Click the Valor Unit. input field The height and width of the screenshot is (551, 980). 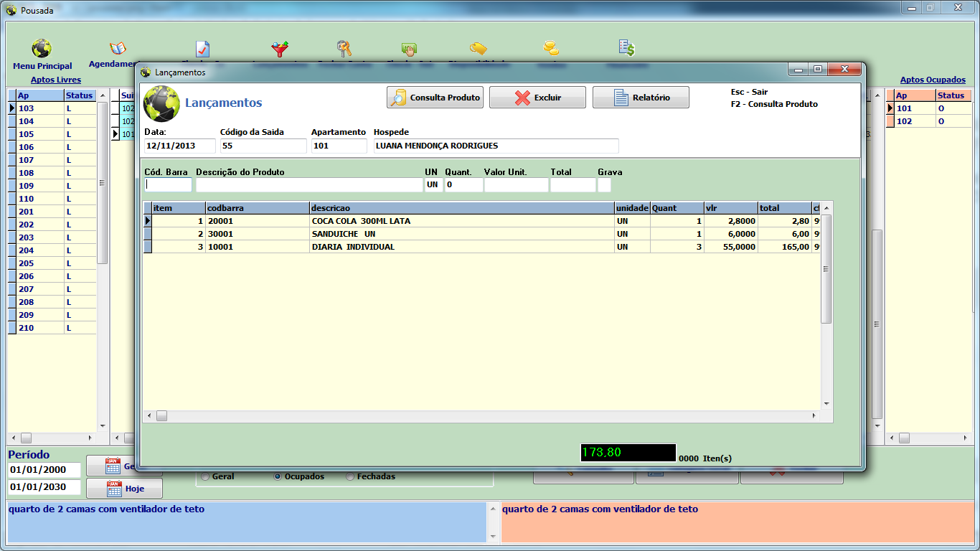517,184
